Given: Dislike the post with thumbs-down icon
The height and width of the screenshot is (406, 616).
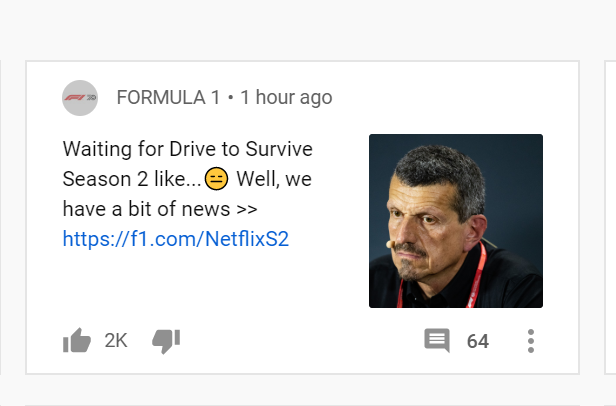Looking at the screenshot, I should (x=165, y=341).
